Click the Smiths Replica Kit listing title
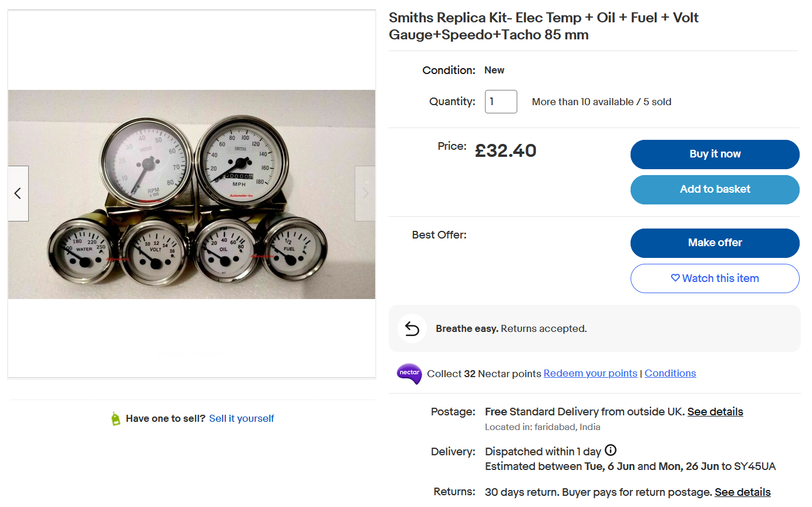The height and width of the screenshot is (507, 812). click(x=544, y=26)
